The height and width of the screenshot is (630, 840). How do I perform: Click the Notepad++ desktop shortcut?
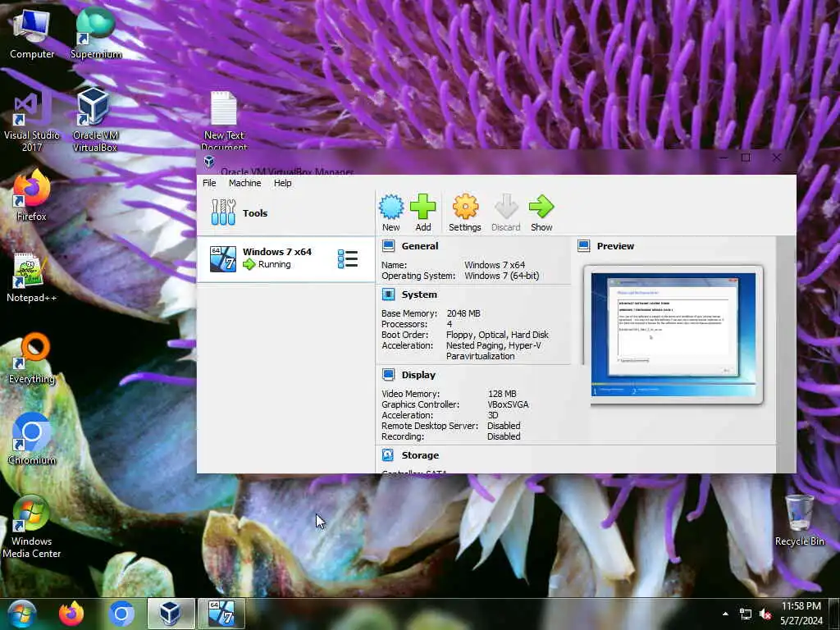tap(31, 276)
